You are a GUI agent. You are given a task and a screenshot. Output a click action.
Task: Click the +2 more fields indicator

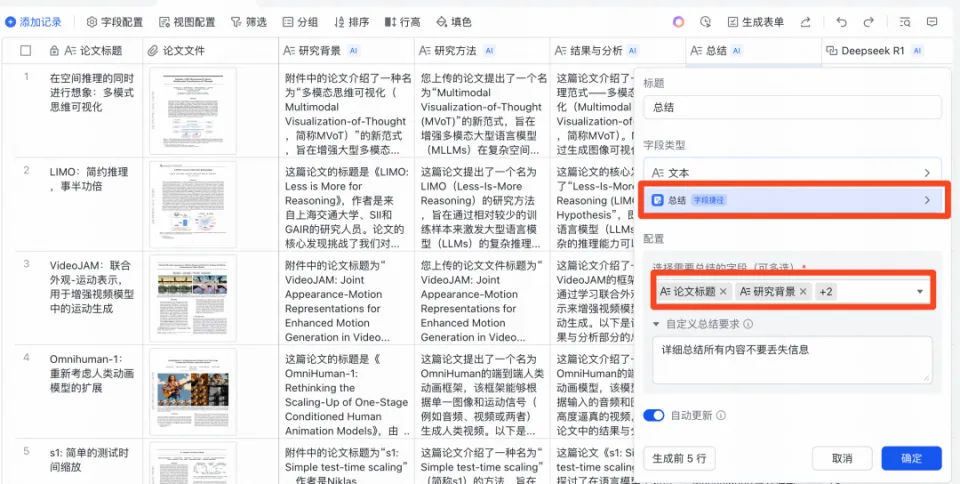click(826, 292)
